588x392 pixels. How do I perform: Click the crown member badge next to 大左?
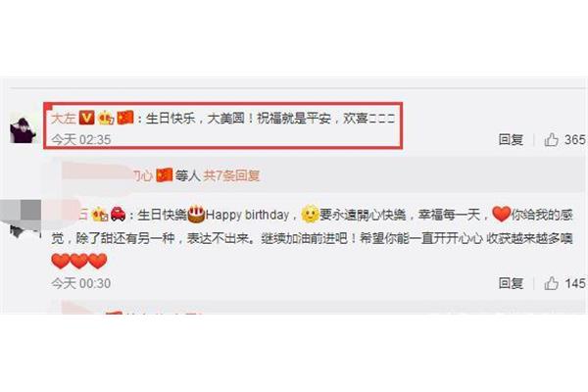106,119
